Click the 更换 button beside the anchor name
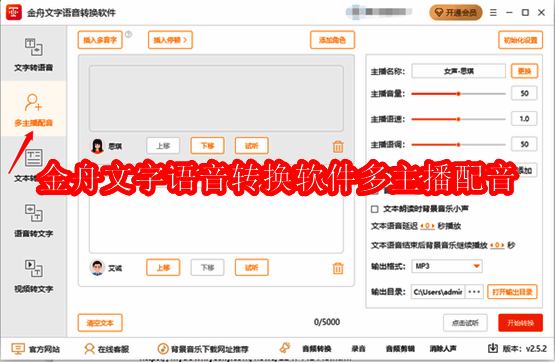This screenshot has height=362, width=555. (x=525, y=71)
